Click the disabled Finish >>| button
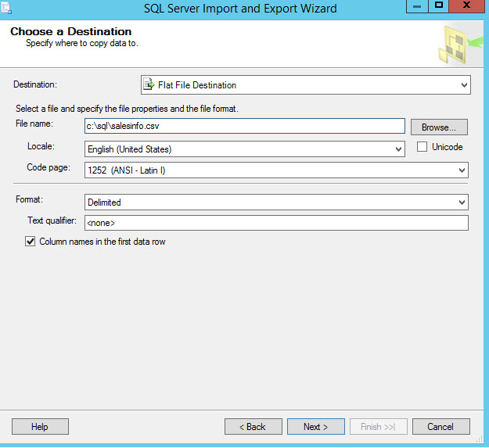Image resolution: width=489 pixels, height=448 pixels. click(379, 427)
